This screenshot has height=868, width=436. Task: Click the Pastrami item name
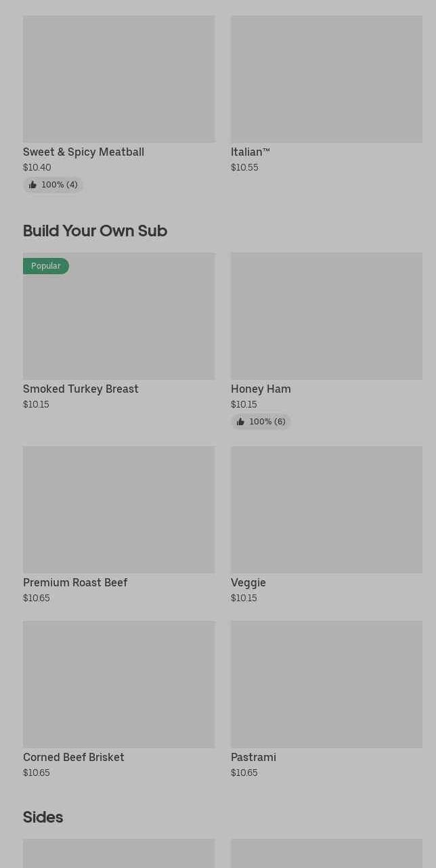[253, 758]
